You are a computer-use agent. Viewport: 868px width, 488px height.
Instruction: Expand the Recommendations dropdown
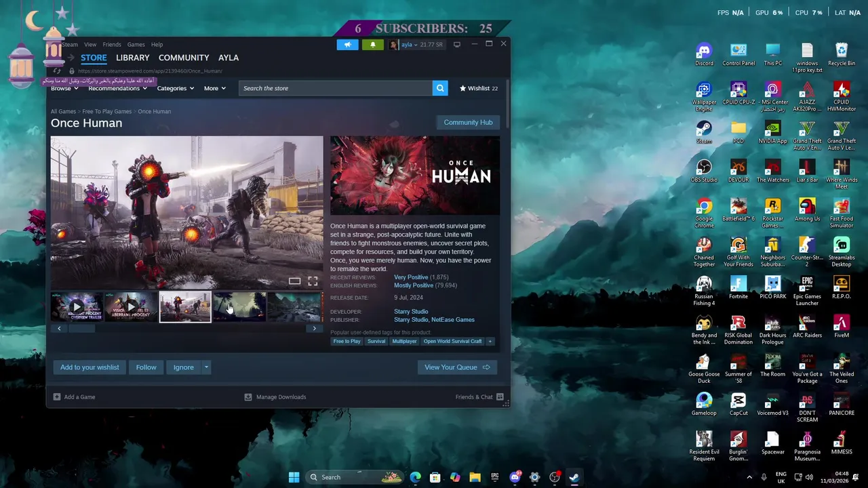117,88
